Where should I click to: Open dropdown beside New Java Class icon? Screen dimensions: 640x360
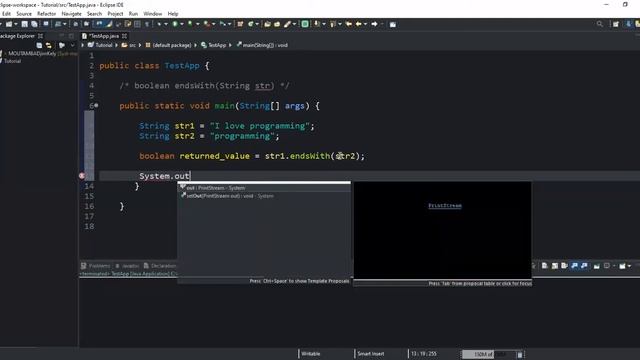(x=257, y=24)
